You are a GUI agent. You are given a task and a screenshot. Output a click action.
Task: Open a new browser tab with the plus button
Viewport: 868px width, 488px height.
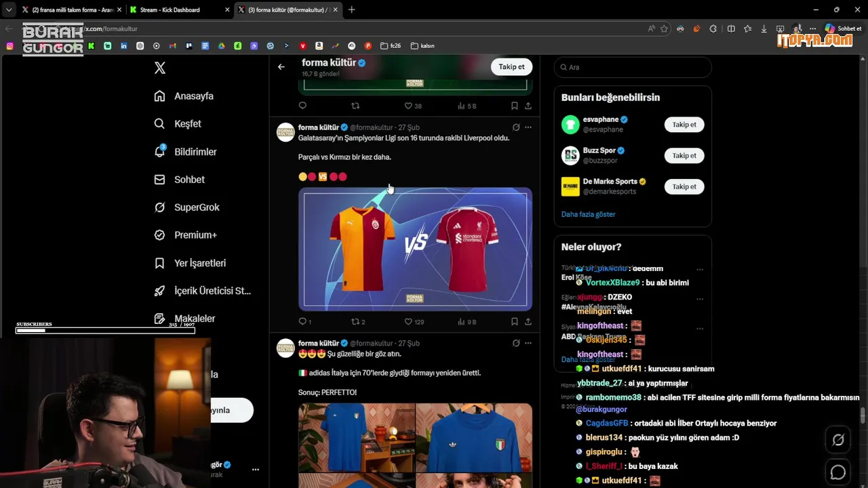point(351,9)
